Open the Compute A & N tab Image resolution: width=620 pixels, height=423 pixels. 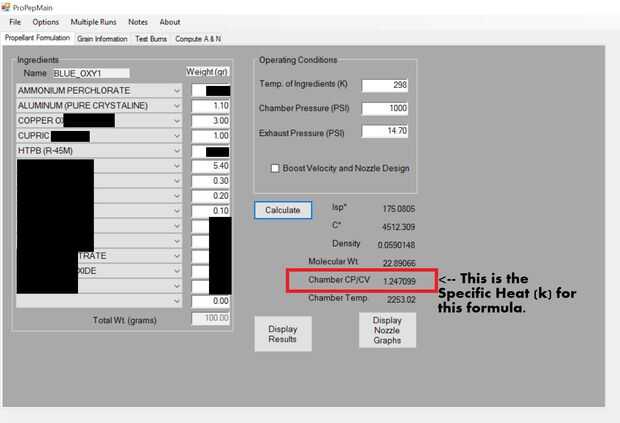point(198,39)
